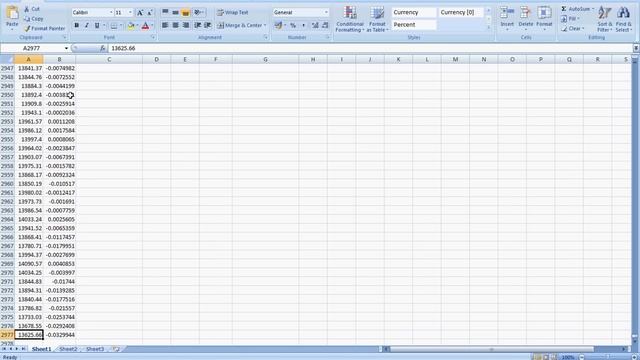640x360 pixels.
Task: Enable Wrap Text
Action: 233,13
